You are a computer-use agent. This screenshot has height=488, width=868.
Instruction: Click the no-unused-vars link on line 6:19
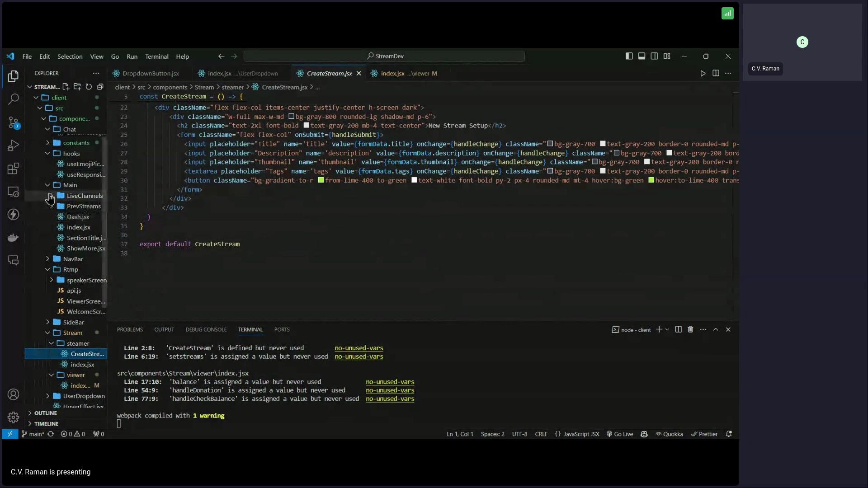pos(359,357)
